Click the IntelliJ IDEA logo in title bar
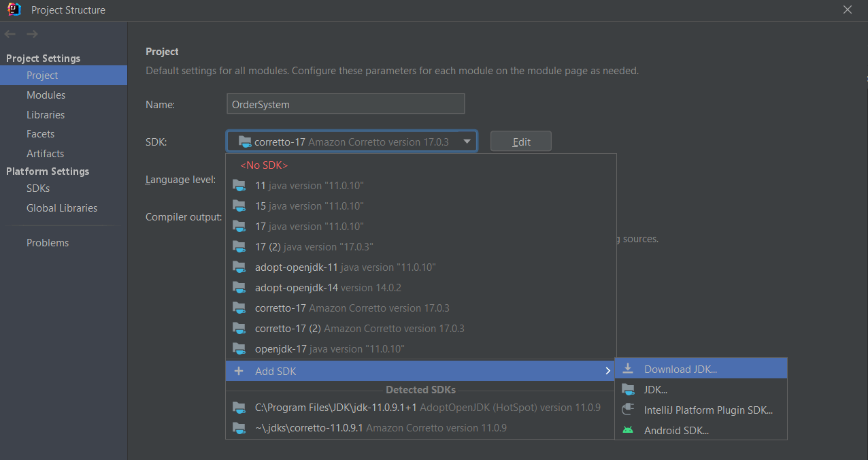The image size is (868, 460). [14, 10]
